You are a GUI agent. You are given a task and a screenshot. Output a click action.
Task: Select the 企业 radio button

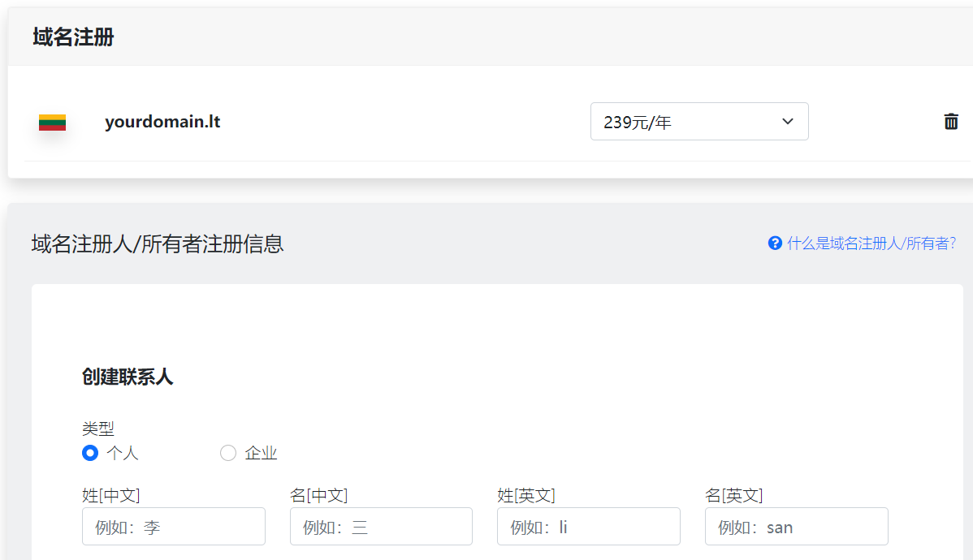tap(227, 453)
